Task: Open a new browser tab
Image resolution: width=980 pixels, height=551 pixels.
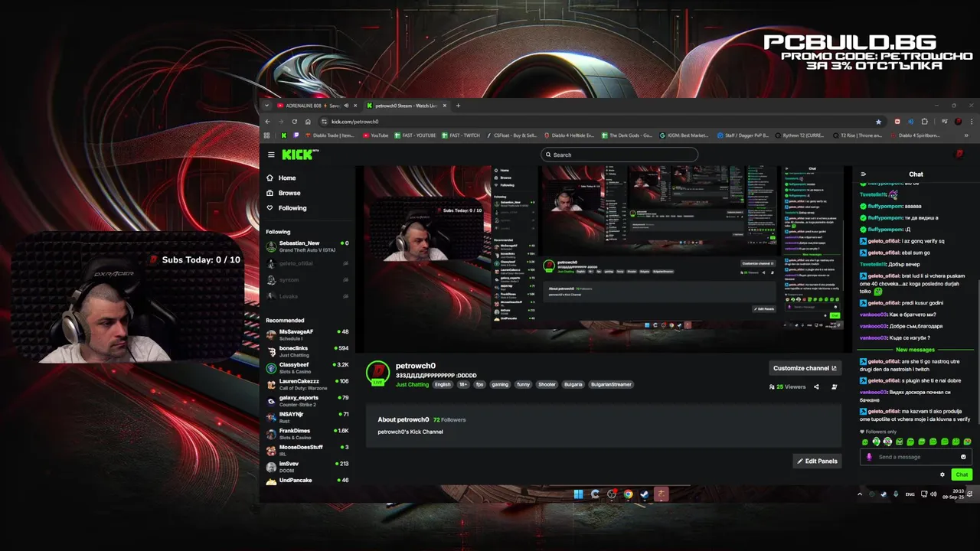Action: [458, 106]
